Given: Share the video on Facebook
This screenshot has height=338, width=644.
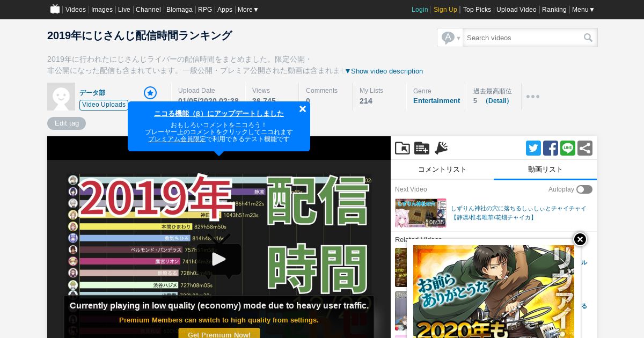Looking at the screenshot, I should click(x=551, y=148).
